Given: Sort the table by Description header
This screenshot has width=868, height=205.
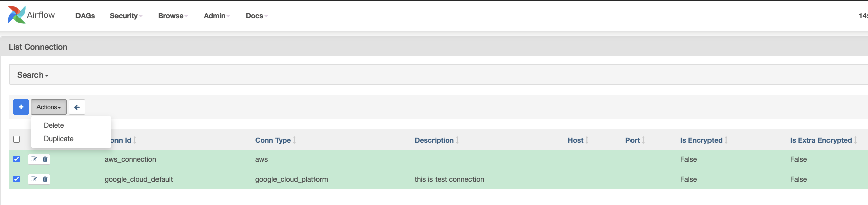Looking at the screenshot, I should (x=434, y=140).
